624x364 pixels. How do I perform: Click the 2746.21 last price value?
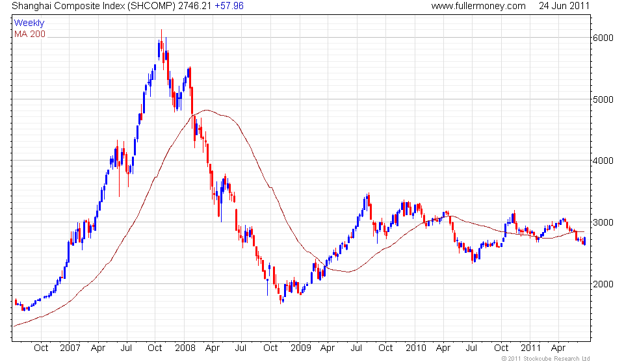coord(196,6)
